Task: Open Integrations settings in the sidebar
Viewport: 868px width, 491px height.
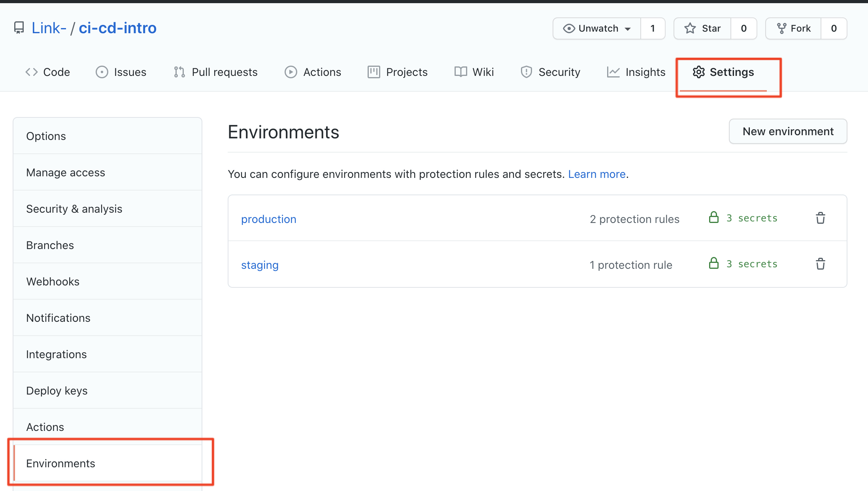Action: [108, 354]
